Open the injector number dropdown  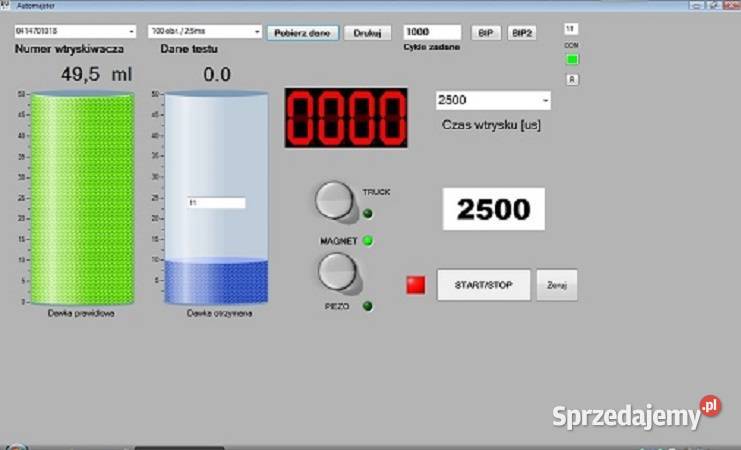pos(75,32)
